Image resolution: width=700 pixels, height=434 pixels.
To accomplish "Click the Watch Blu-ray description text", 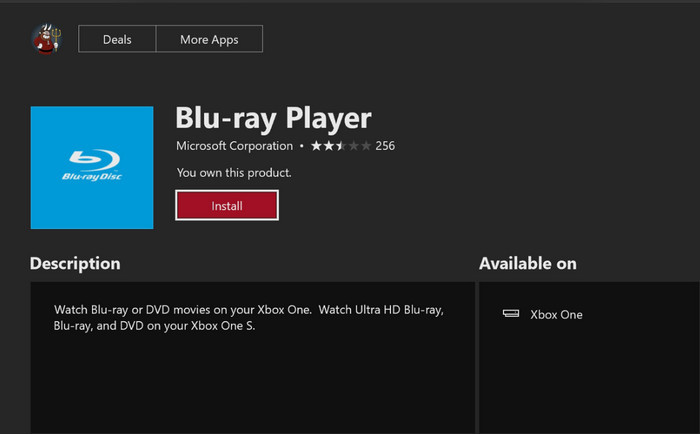I will point(249,317).
